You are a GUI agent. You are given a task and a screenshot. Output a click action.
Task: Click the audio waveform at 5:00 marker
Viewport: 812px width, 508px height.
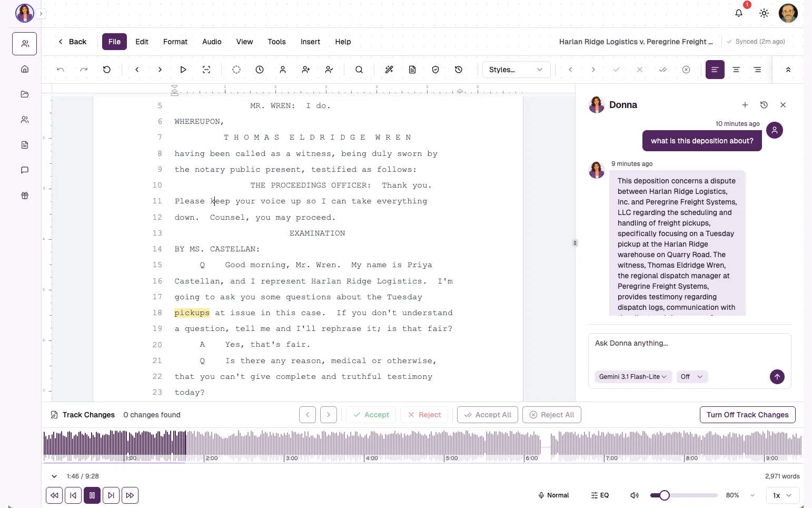click(x=445, y=446)
